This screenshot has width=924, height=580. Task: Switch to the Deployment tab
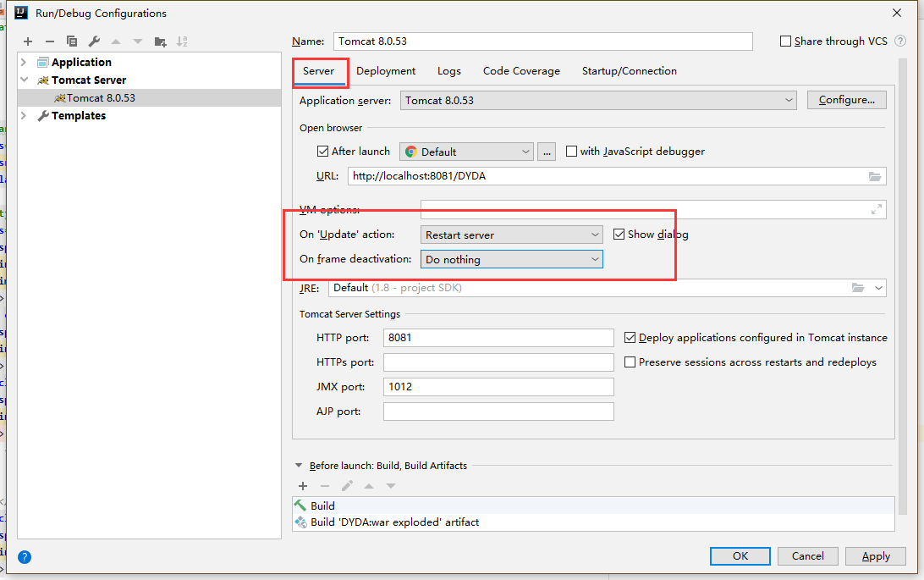pos(386,71)
